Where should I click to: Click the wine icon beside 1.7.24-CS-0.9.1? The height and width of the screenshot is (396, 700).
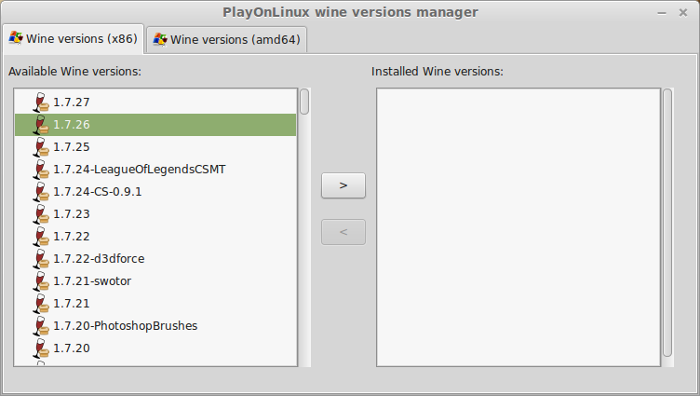[41, 192]
